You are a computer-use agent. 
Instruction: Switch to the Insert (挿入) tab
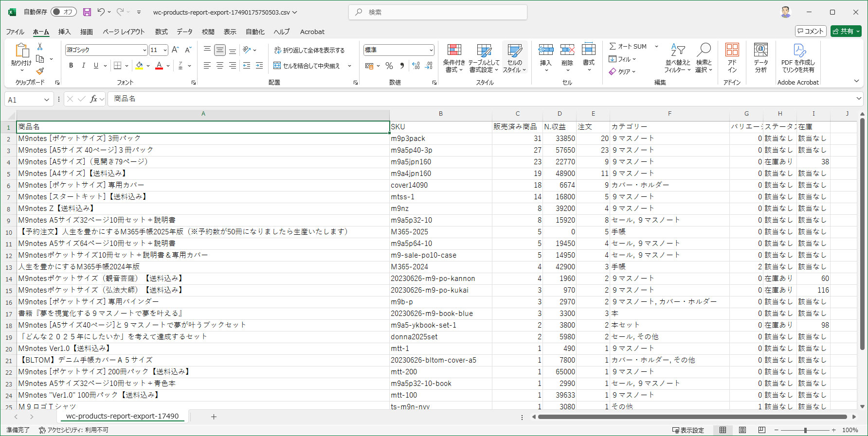click(x=64, y=32)
